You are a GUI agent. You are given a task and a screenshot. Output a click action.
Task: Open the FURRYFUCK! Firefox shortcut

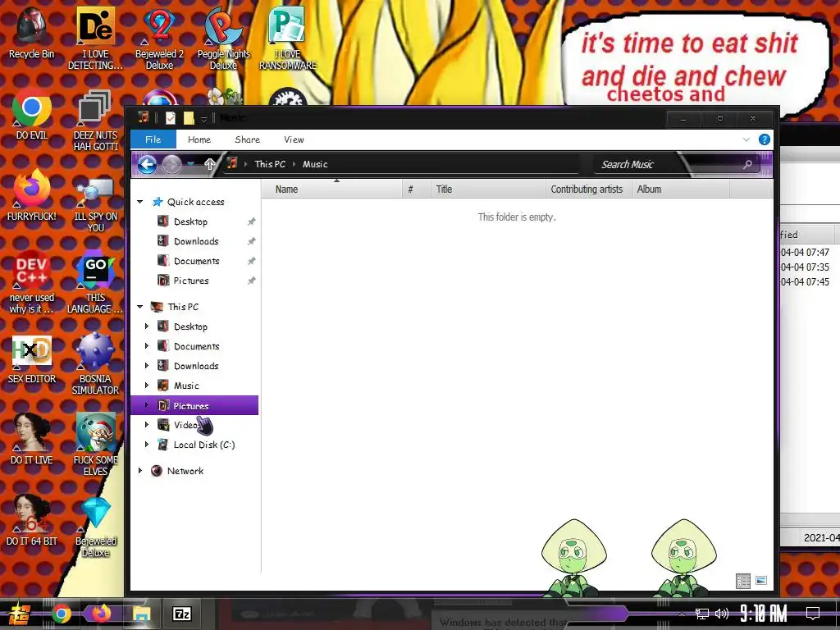[32, 195]
